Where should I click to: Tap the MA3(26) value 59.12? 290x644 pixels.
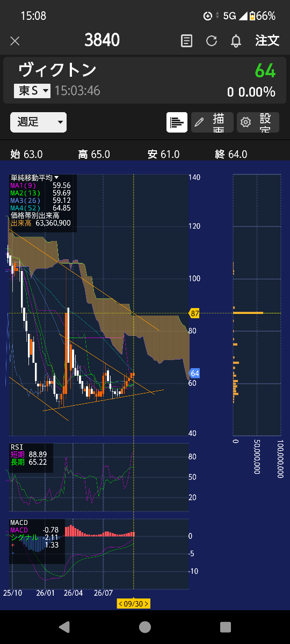click(61, 200)
